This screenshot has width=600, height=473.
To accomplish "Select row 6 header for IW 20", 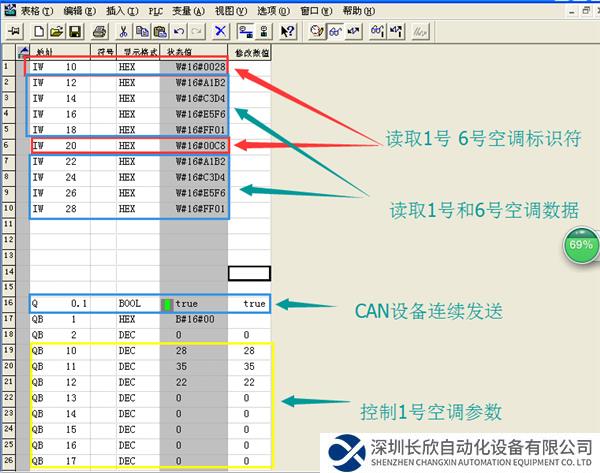I will click(9, 144).
